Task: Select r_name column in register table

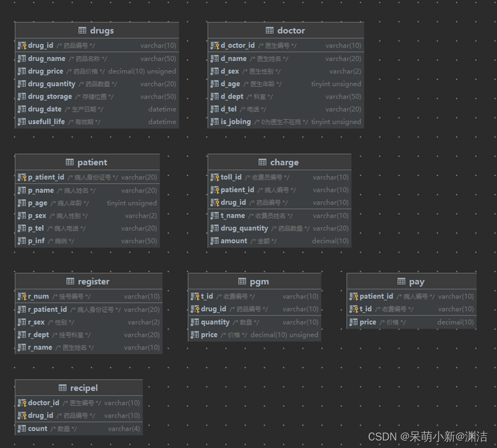Action: [40, 347]
